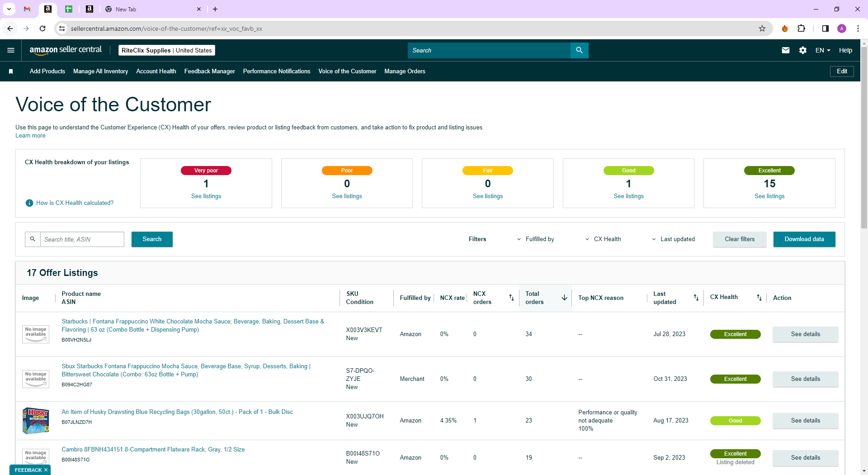The width and height of the screenshot is (868, 475).
Task: Open browser extensions puzzle icon
Action: pyautogui.click(x=802, y=28)
